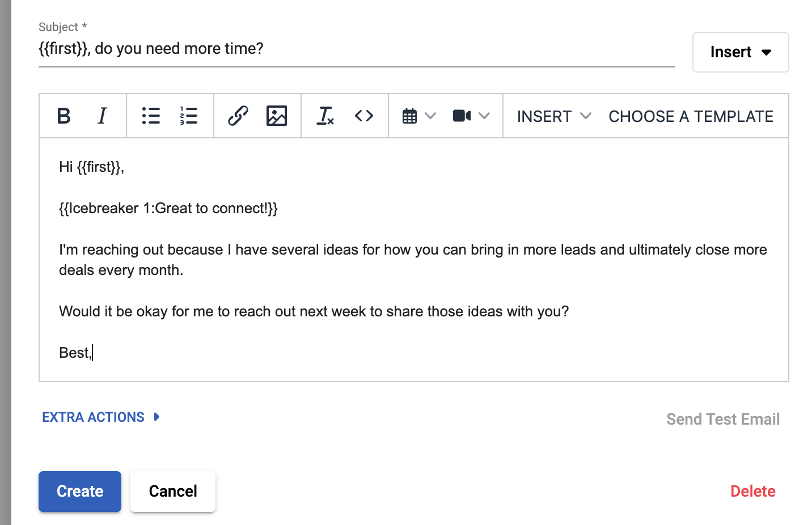
Task: Open the calendar dropdown chevron
Action: [430, 116]
